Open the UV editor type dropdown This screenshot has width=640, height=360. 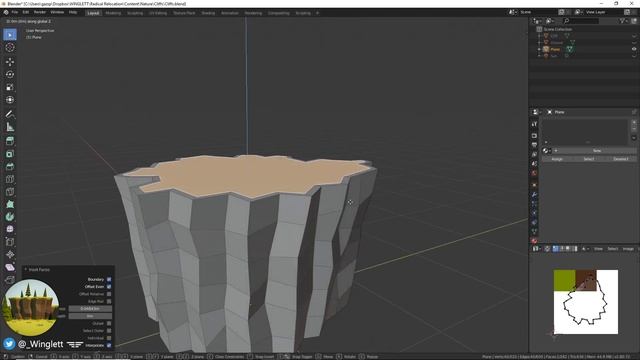536,249
